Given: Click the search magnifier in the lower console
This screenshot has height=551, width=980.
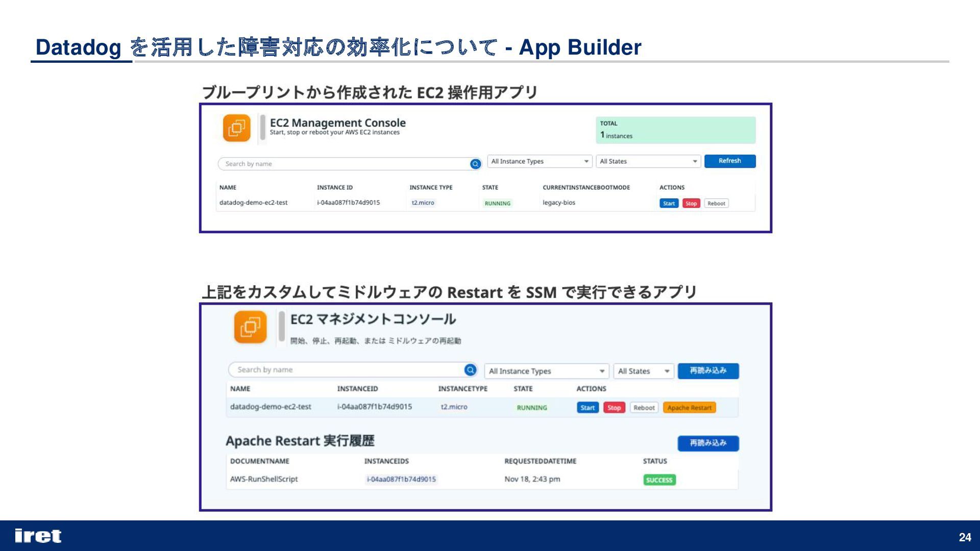Looking at the screenshot, I should (x=470, y=370).
